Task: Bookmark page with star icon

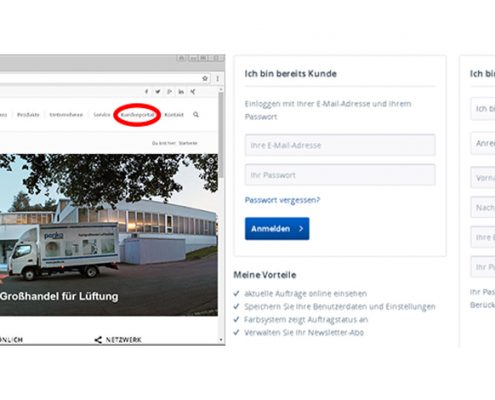Action: click(205, 78)
